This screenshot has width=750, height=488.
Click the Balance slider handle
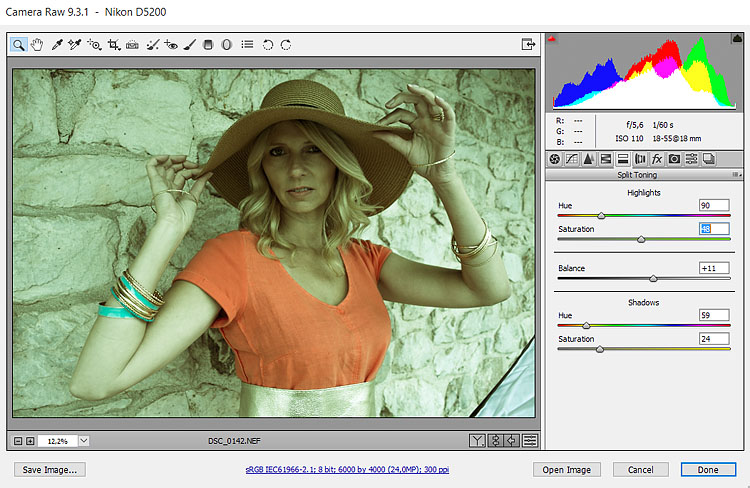coord(653,278)
